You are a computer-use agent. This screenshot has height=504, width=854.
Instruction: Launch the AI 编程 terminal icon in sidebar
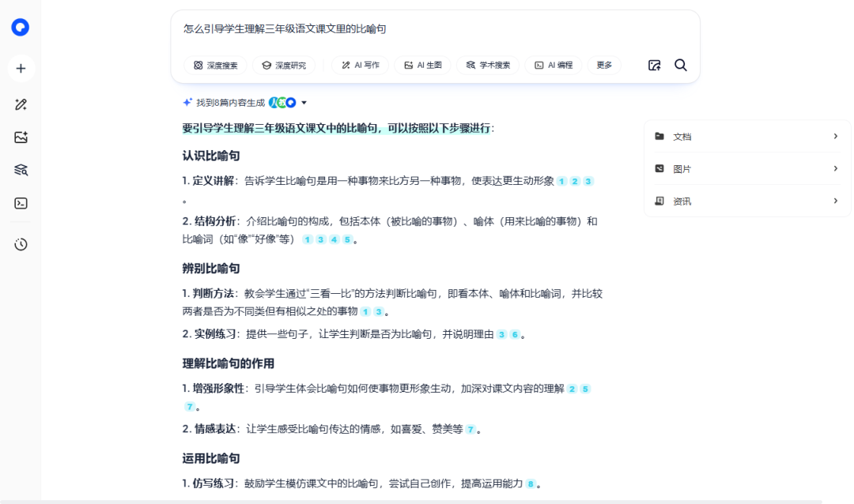tap(20, 203)
